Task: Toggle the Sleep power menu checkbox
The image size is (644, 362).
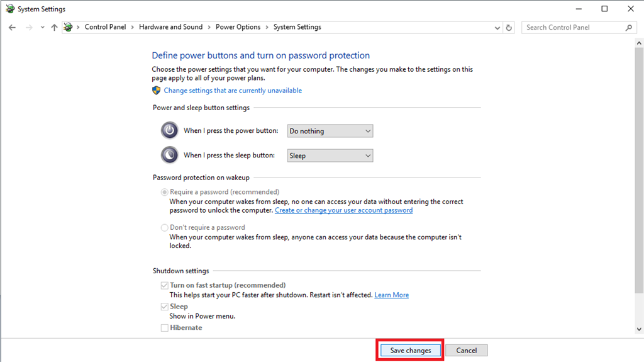Action: tap(164, 307)
